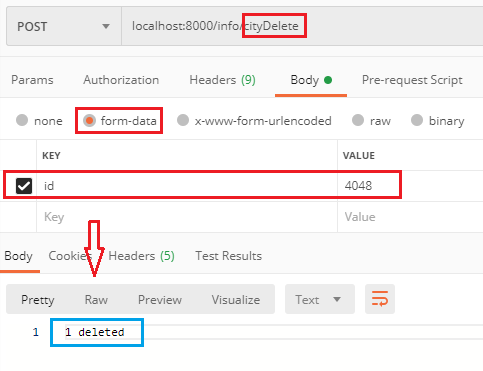Switch to the Authorization tab
This screenshot has width=483, height=371.
click(x=121, y=80)
